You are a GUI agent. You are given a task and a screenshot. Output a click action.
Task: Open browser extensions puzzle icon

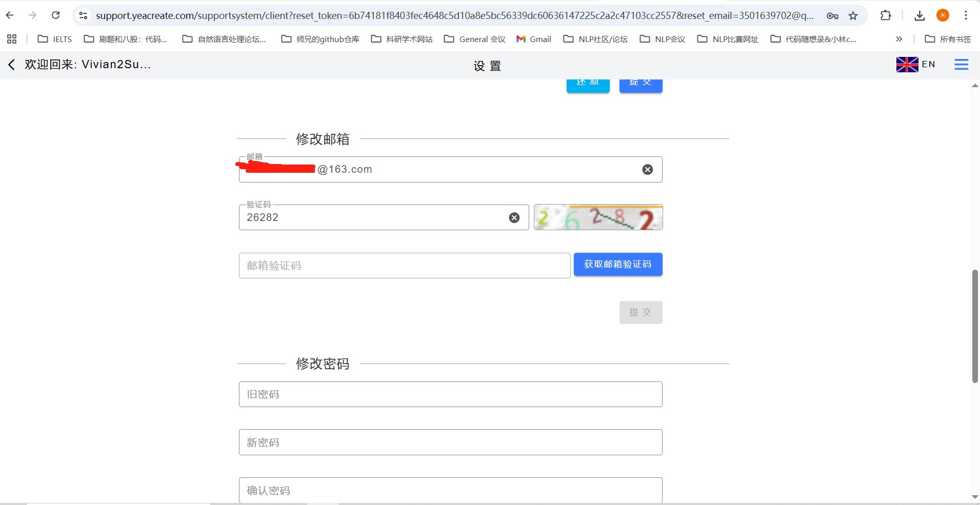tap(886, 15)
